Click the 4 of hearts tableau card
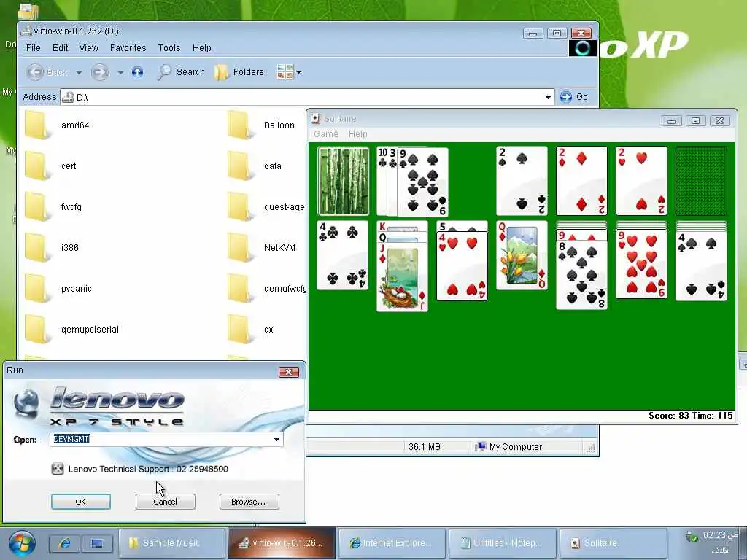Image resolution: width=747 pixels, height=560 pixels. (x=462, y=267)
